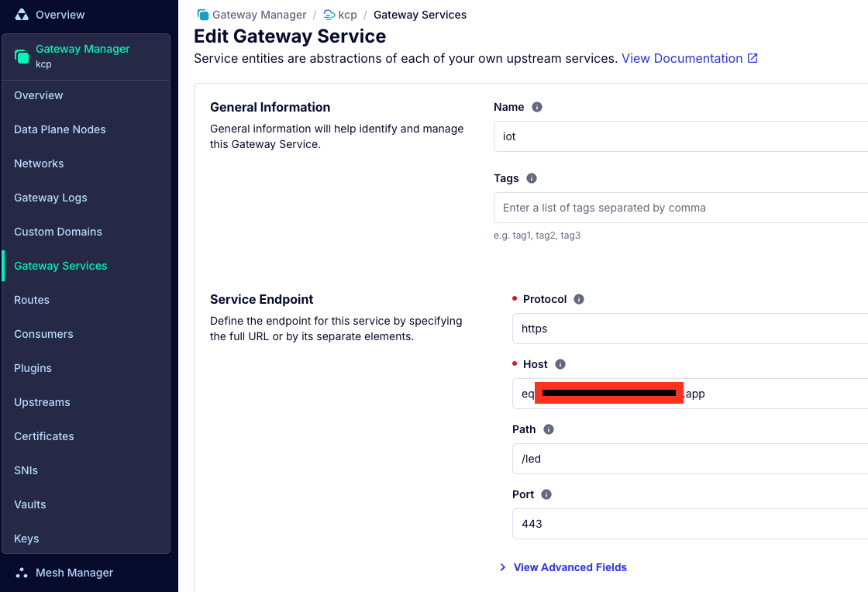The width and height of the screenshot is (868, 592).
Task: Click the info icon next to Protocol
Action: (x=579, y=299)
